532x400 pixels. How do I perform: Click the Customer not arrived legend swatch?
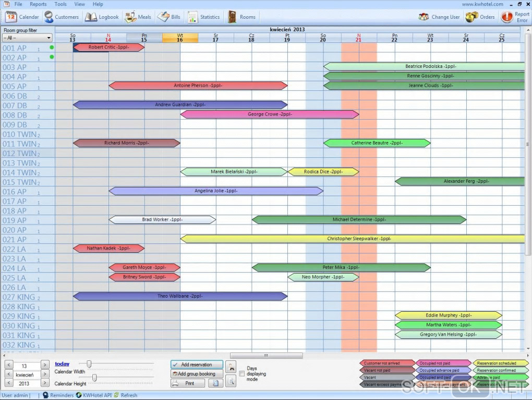pos(388,363)
